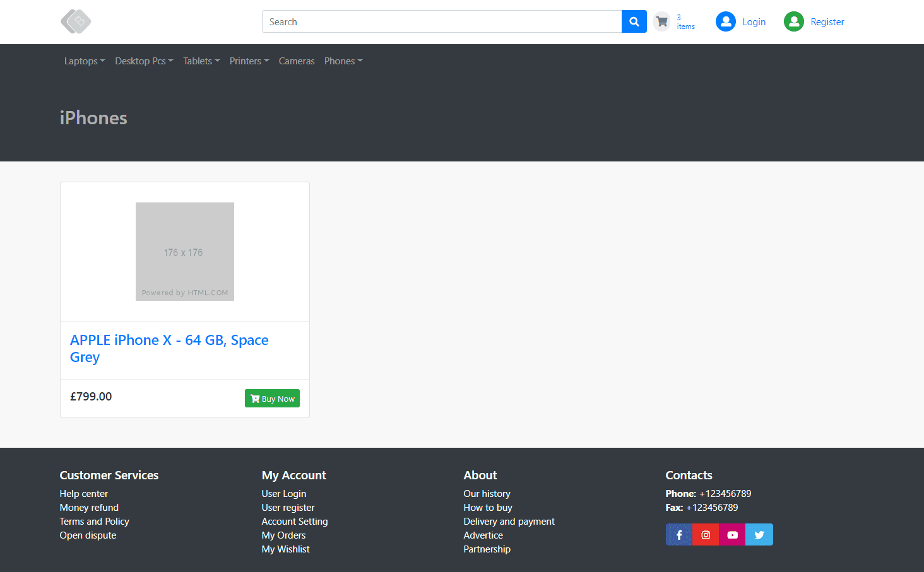Expand the Laptops dropdown menu
This screenshot has height=572, width=924.
click(x=85, y=61)
